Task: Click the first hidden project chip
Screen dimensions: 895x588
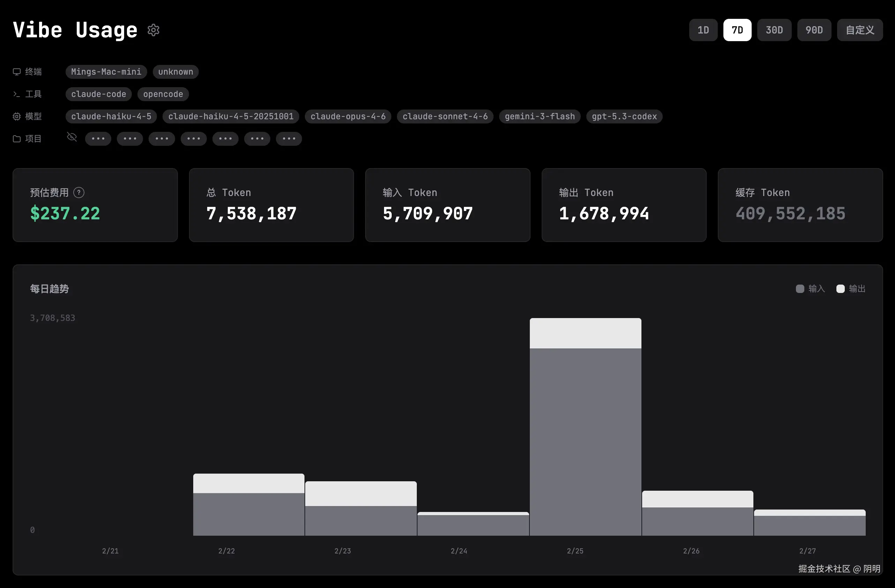Action: click(98, 139)
